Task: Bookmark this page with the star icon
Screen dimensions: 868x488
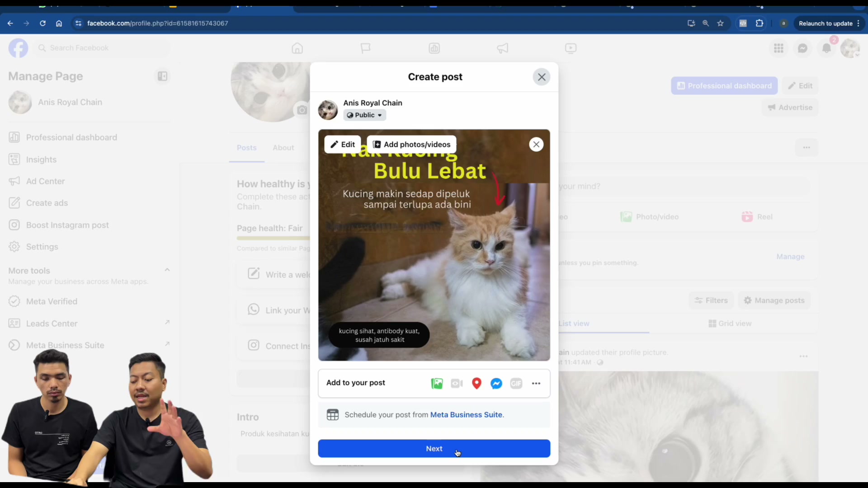Action: click(720, 23)
